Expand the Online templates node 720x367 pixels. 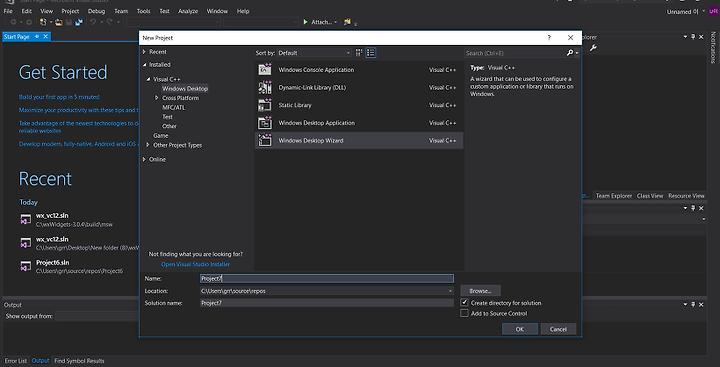pos(144,159)
